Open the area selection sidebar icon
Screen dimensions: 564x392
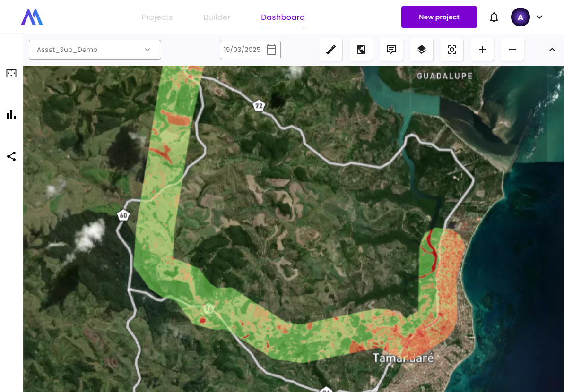pos(11,73)
